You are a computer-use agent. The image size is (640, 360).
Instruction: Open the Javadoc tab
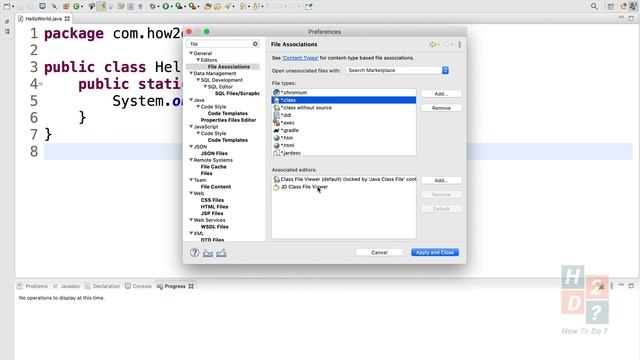point(66,286)
